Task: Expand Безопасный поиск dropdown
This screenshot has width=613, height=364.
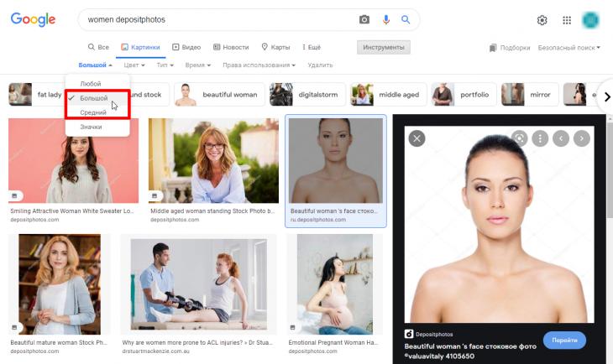Action: pos(568,48)
